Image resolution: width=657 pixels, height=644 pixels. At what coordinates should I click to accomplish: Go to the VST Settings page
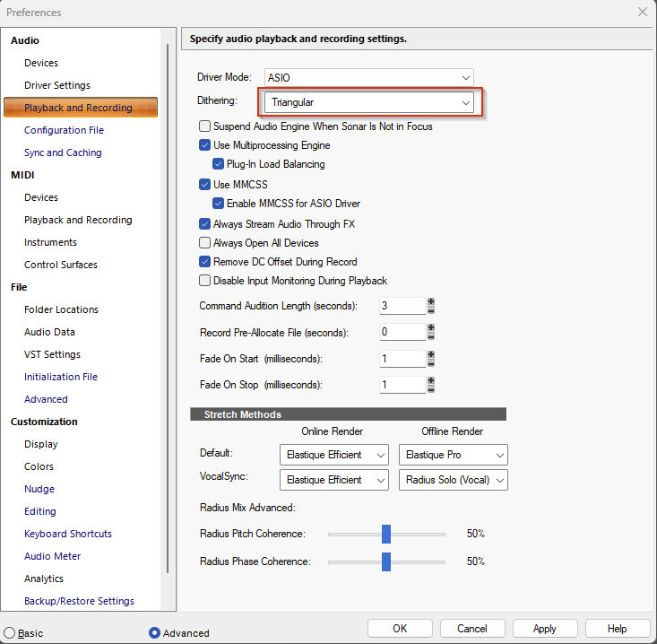click(x=52, y=354)
